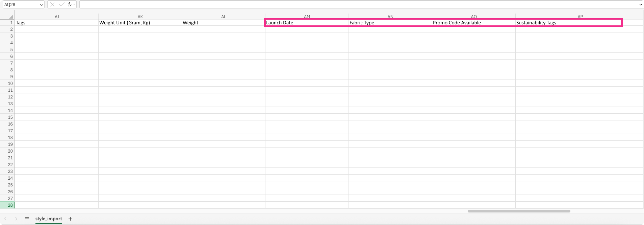Open the Name Box dropdown arrow

42,5
